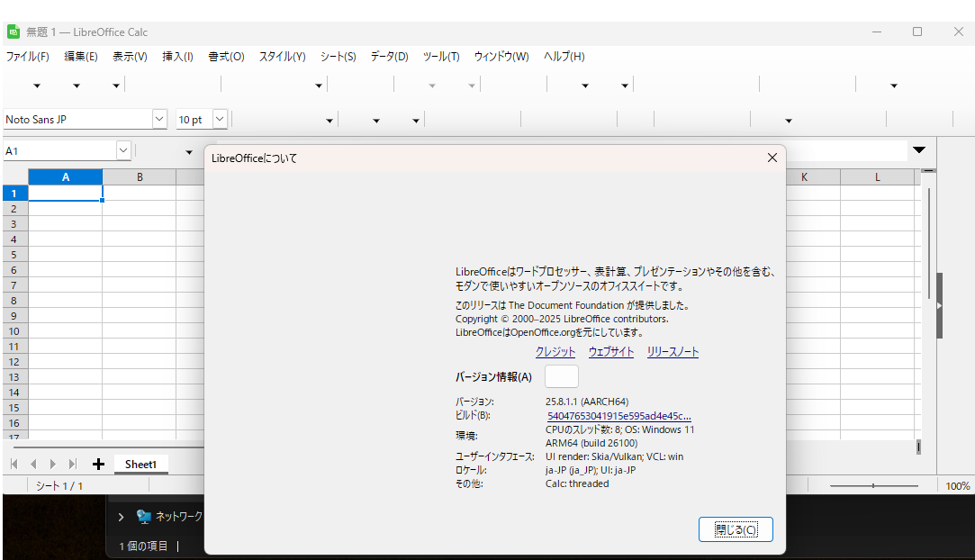Viewport: 975px width, 560px height.
Task: Expand the ネットワーク tree item in background window
Action: [x=122, y=517]
